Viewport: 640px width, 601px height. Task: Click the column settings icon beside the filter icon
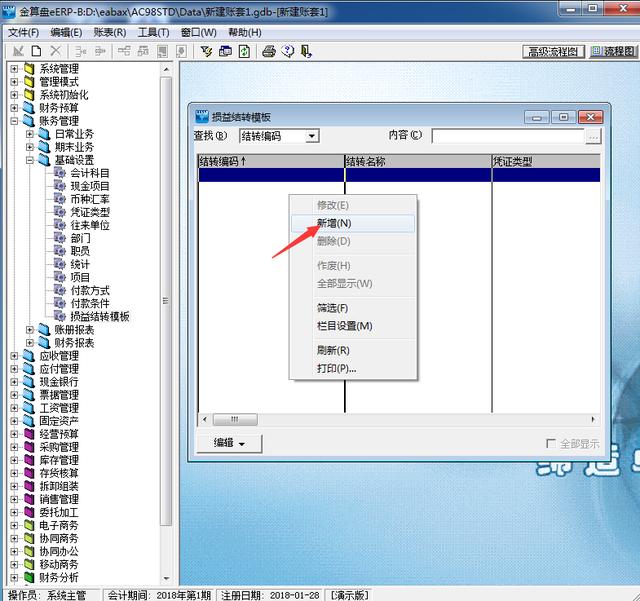coord(225,51)
